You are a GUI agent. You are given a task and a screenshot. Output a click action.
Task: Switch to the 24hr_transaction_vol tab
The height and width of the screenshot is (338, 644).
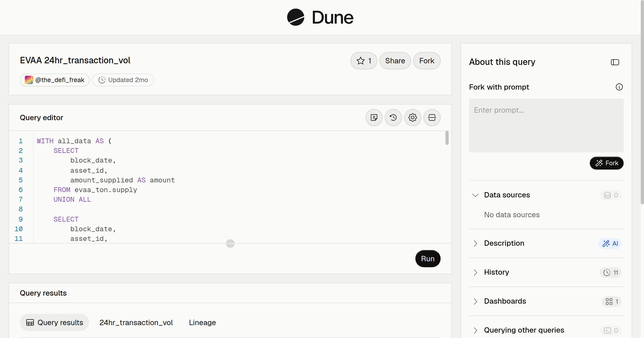coord(136,322)
